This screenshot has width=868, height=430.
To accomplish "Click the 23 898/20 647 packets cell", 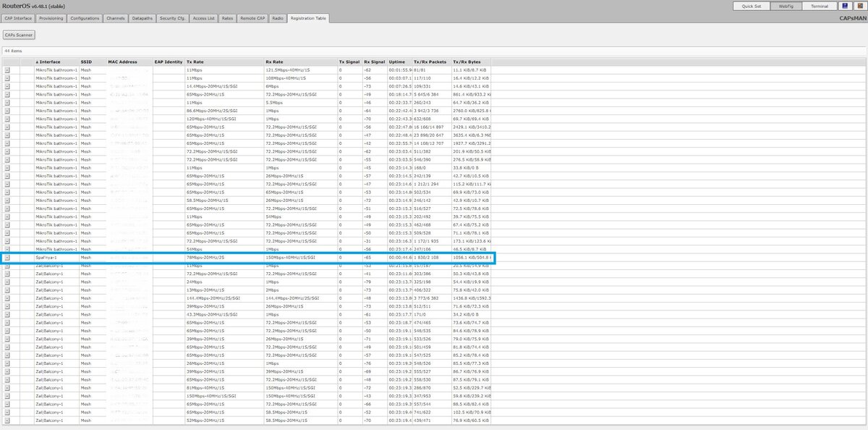I will tap(431, 135).
